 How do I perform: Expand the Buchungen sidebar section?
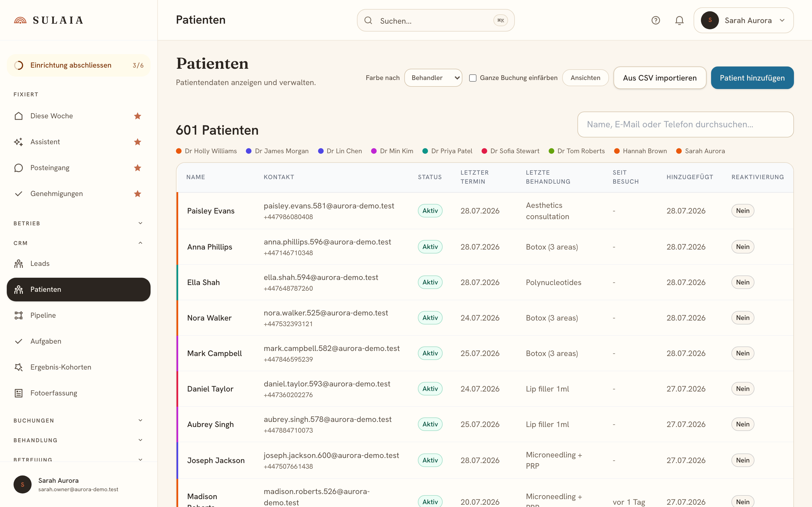78,421
